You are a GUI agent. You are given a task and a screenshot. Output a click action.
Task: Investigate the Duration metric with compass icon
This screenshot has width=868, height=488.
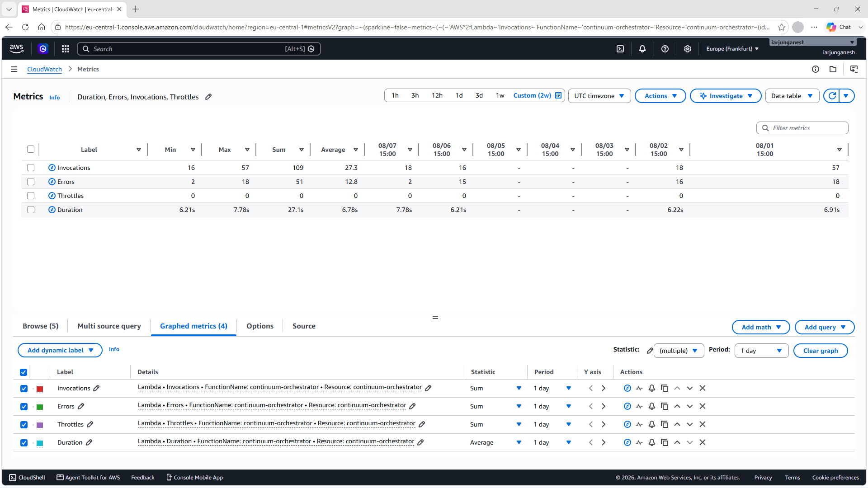pos(627,442)
